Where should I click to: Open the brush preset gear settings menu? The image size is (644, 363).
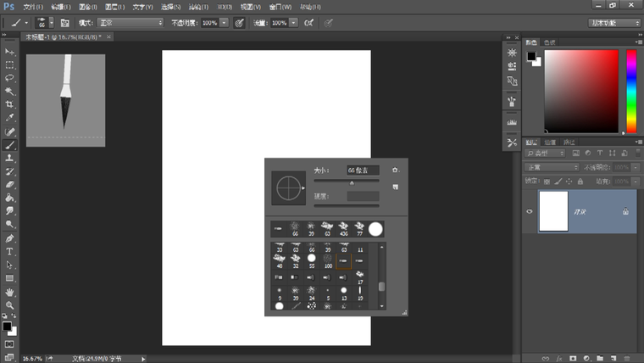[x=395, y=170]
